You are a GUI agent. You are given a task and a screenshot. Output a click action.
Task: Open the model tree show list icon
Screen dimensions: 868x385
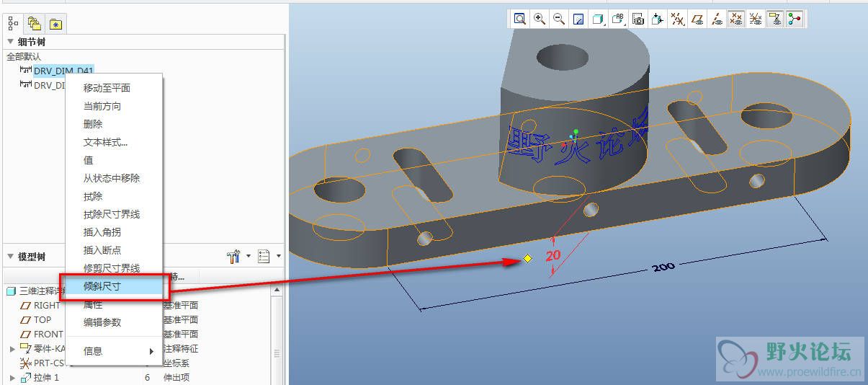[x=264, y=256]
